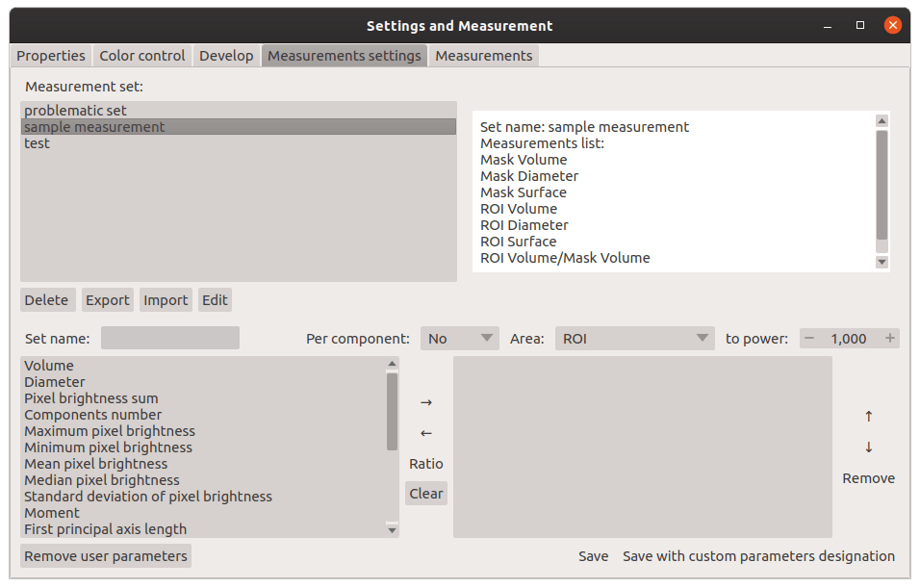920x588 pixels.
Task: Select Mean pixel brightness
Action: 204,464
